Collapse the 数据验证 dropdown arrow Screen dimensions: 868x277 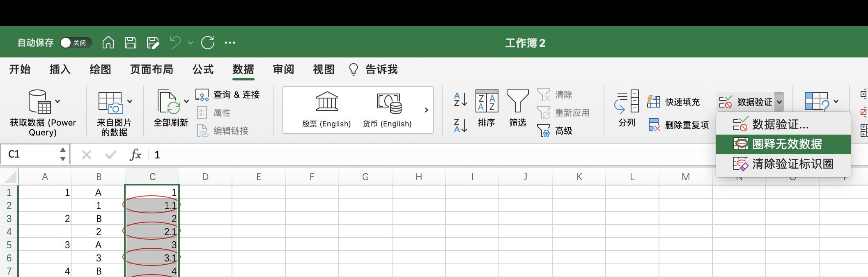779,102
